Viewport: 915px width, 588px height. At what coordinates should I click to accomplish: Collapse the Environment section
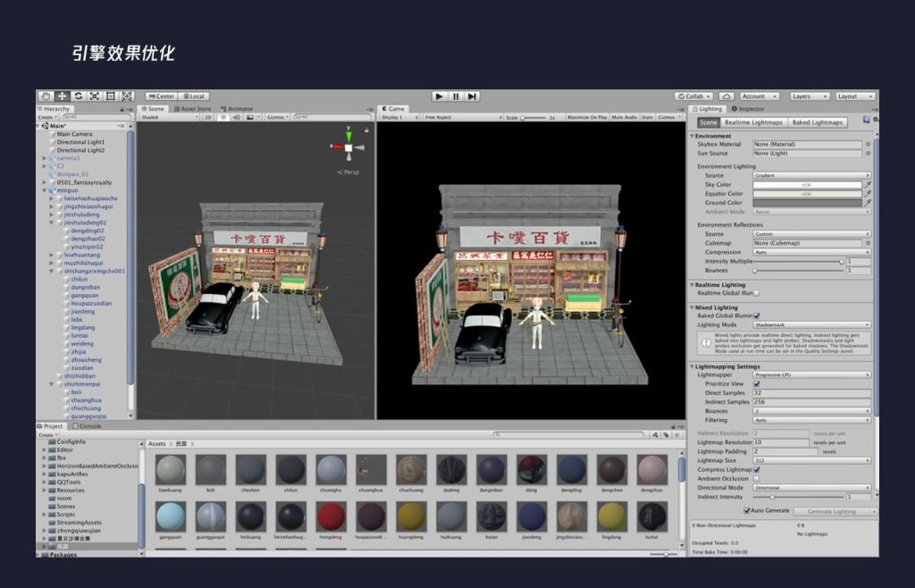coord(693,136)
